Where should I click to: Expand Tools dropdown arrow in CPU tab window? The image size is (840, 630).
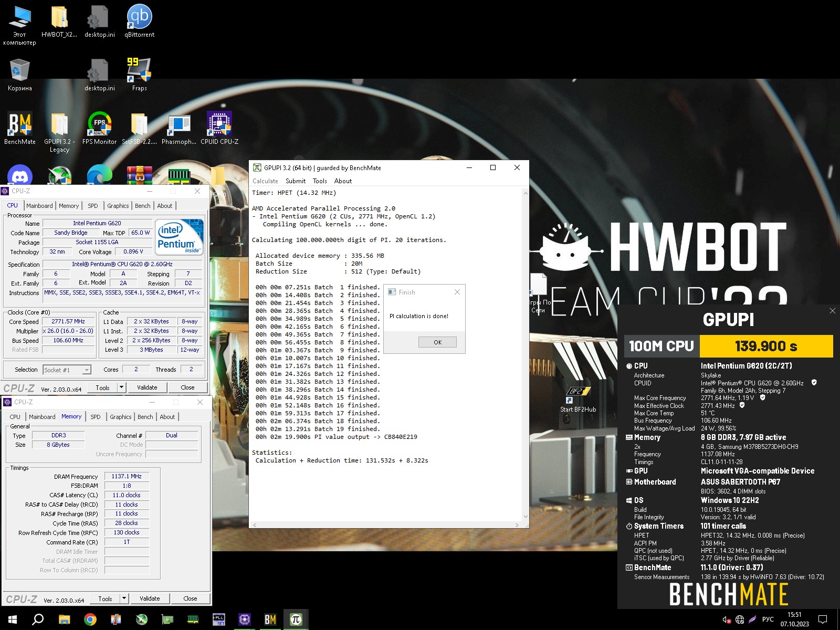tap(122, 387)
